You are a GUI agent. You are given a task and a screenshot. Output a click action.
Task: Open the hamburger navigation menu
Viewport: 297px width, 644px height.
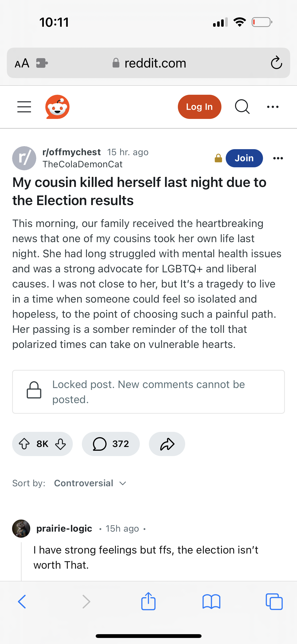pyautogui.click(x=24, y=107)
